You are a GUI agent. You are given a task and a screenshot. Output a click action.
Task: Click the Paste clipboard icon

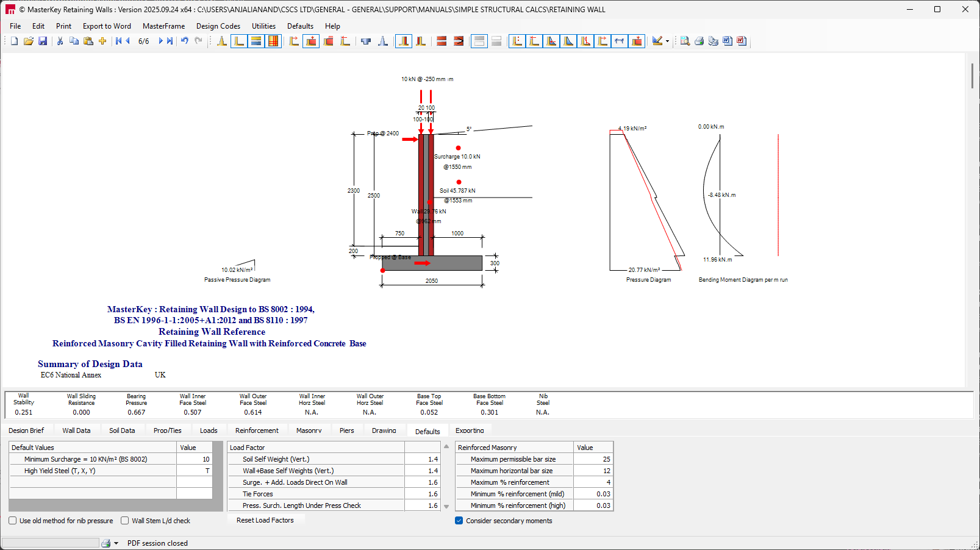pos(88,41)
